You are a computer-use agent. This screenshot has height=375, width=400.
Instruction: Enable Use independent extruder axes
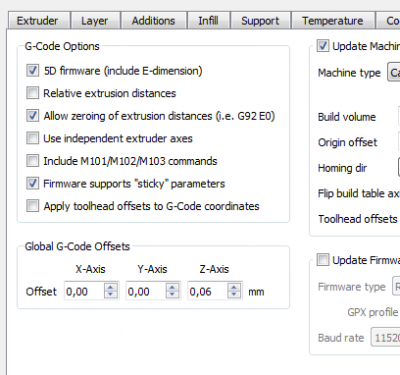click(x=32, y=138)
